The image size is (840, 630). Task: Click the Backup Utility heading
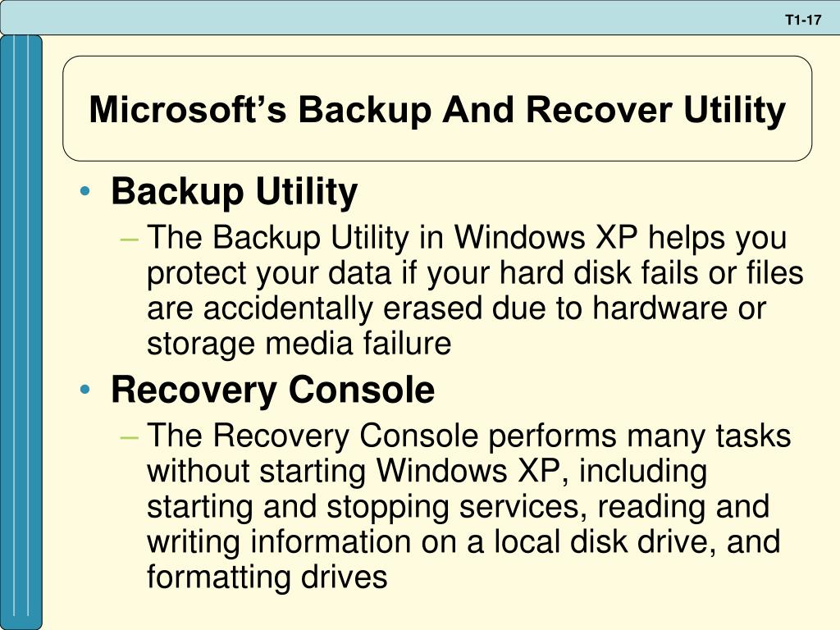[x=234, y=192]
